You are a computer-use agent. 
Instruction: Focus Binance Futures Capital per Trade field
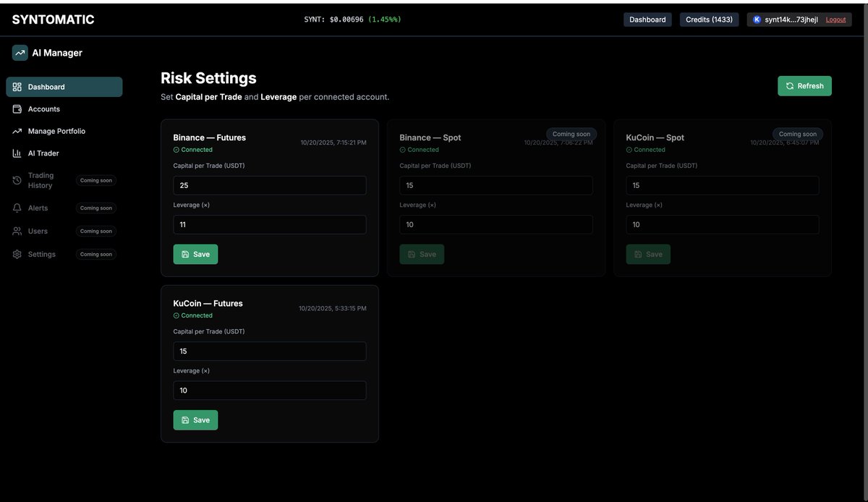[270, 185]
